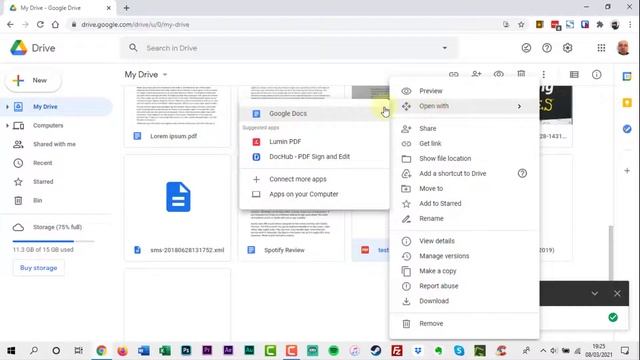Toggle Add to Starred
Screen dimensions: 640x360
tap(464, 204)
